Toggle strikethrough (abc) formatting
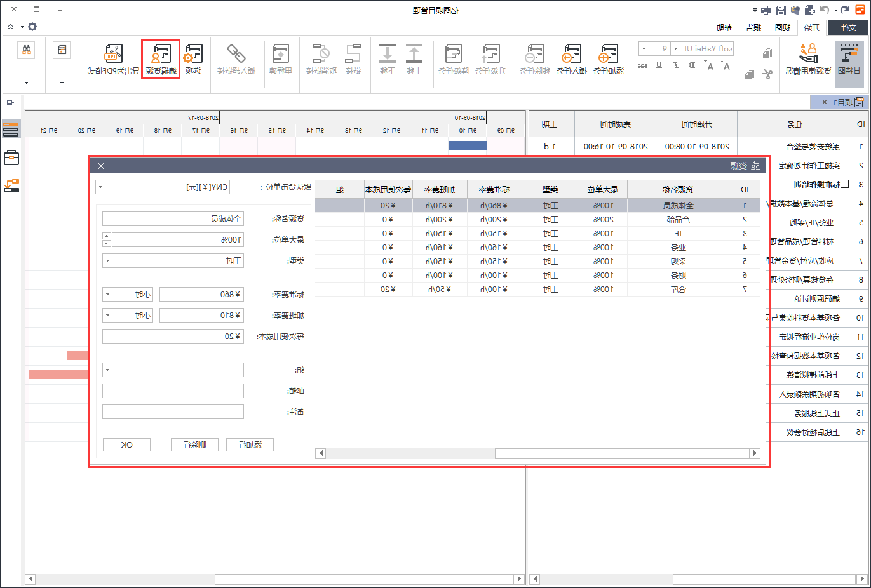 (x=642, y=65)
